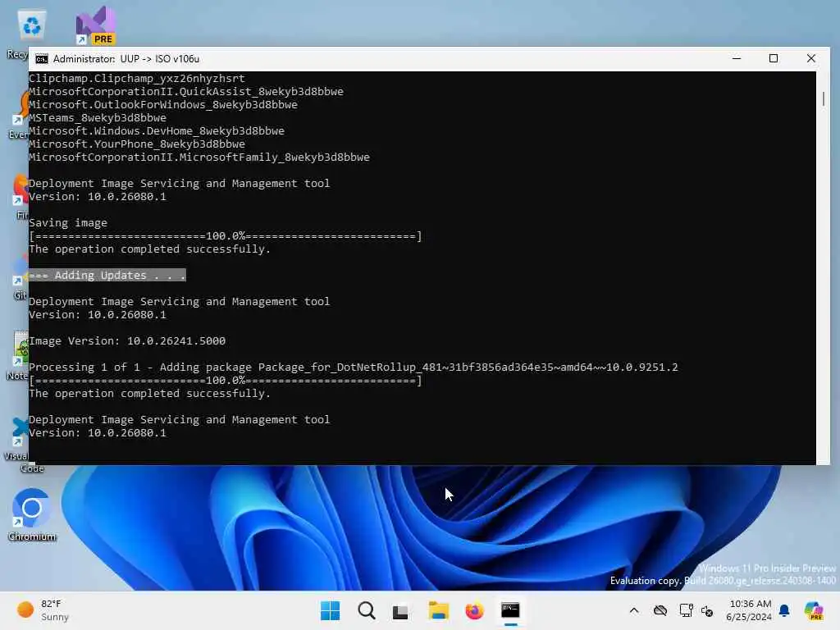Maximize the UUP -> ISO console window
The width and height of the screenshot is (840, 630).
tap(774, 58)
